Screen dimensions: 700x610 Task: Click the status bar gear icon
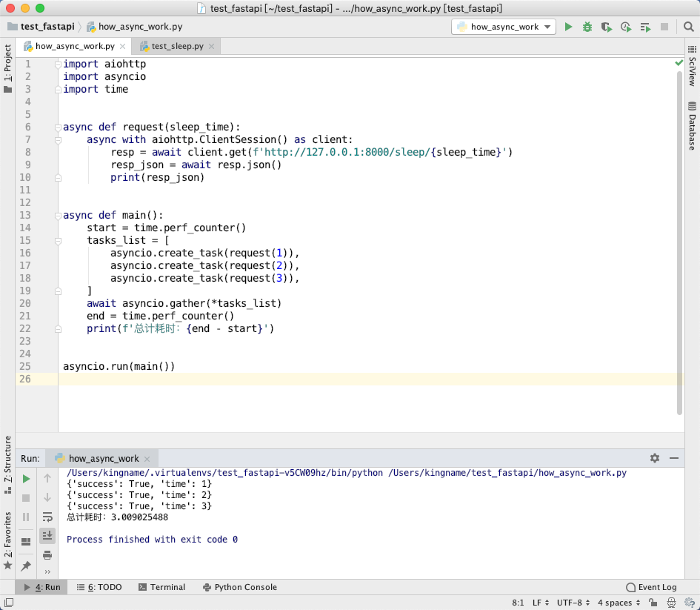690,603
